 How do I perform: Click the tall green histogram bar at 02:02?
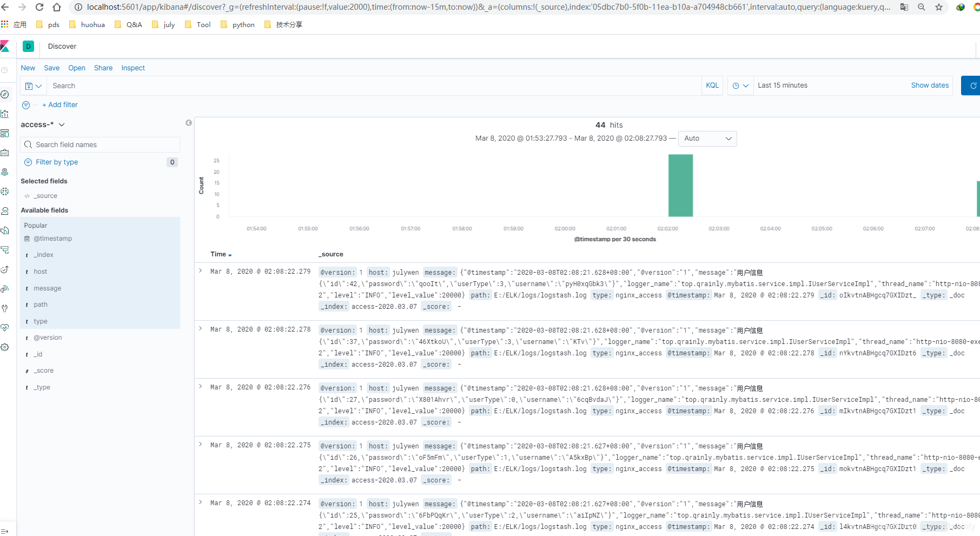680,186
